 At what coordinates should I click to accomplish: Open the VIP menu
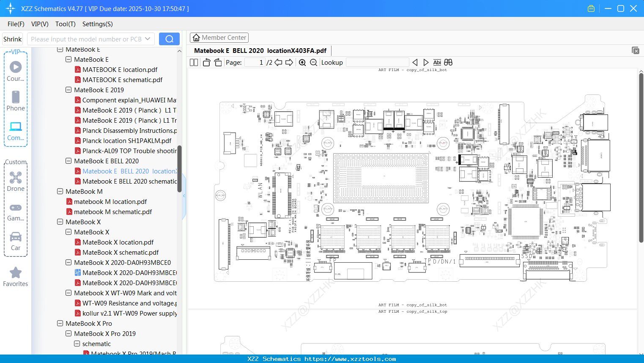[x=40, y=24]
